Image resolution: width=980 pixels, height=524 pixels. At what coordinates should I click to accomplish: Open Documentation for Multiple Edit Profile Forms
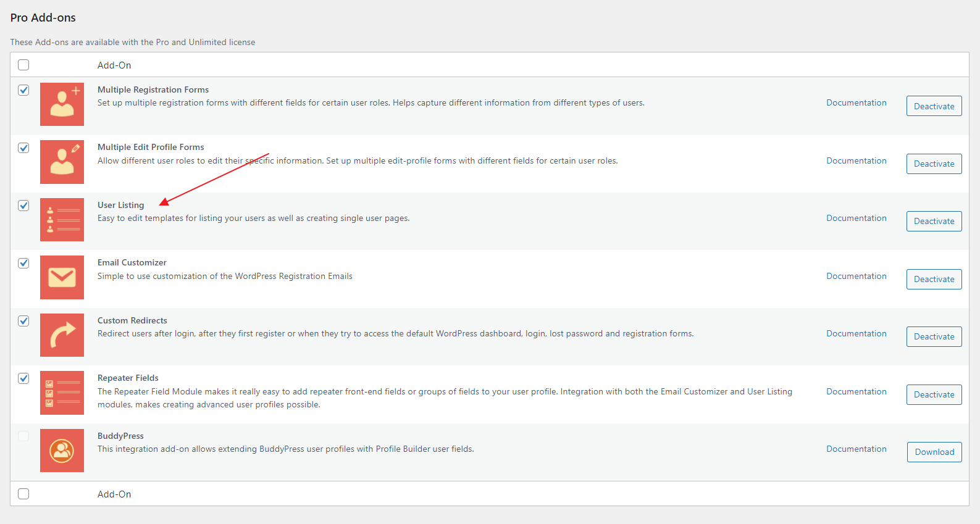pyautogui.click(x=856, y=160)
